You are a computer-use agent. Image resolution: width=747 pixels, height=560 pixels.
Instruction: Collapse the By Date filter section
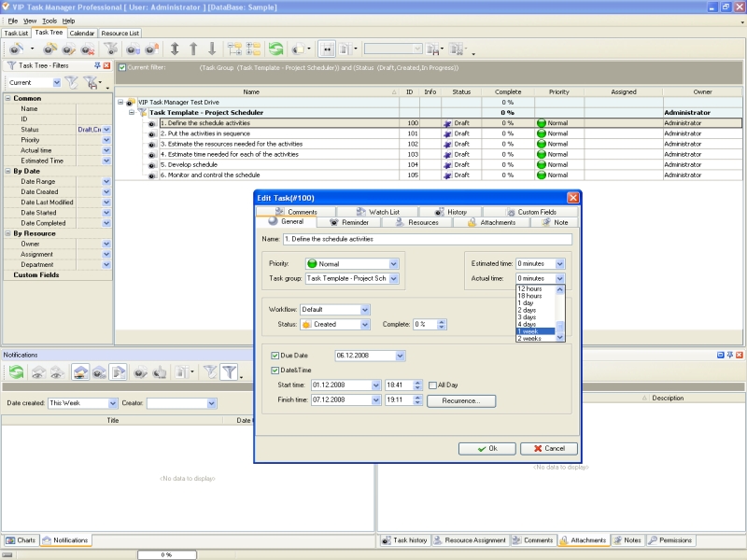(8, 171)
